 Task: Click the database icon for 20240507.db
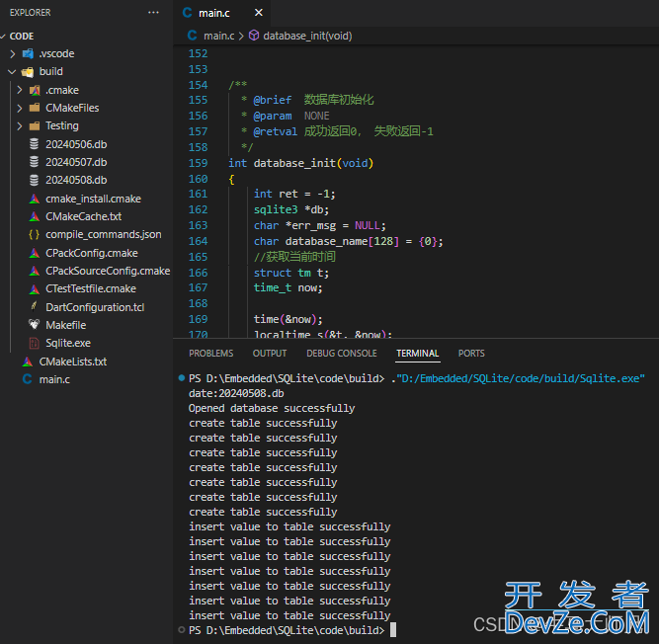pos(34,162)
